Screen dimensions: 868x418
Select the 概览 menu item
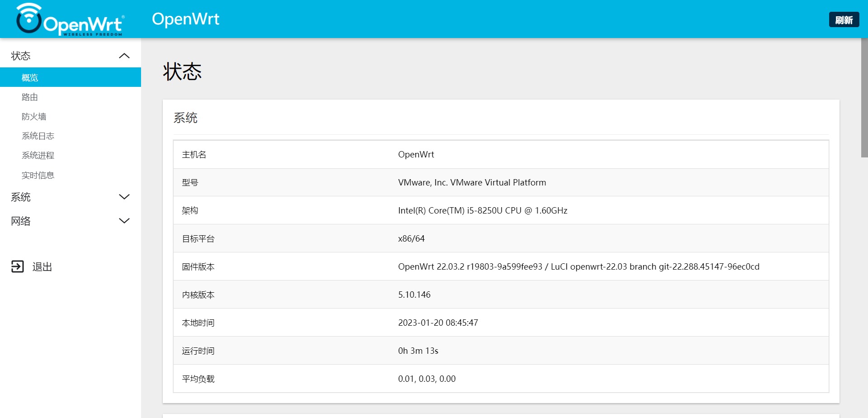coord(71,77)
